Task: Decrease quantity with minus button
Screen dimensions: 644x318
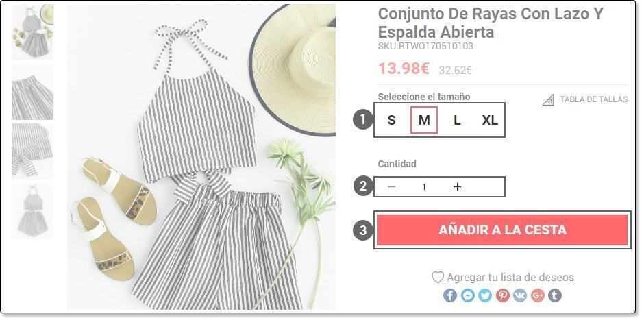Action: 391,187
